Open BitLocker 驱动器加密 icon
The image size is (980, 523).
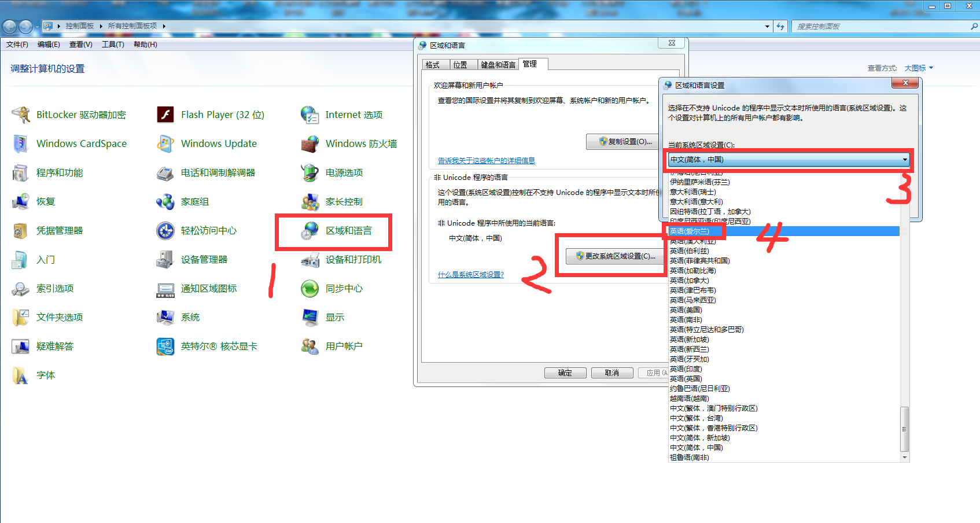click(x=21, y=115)
